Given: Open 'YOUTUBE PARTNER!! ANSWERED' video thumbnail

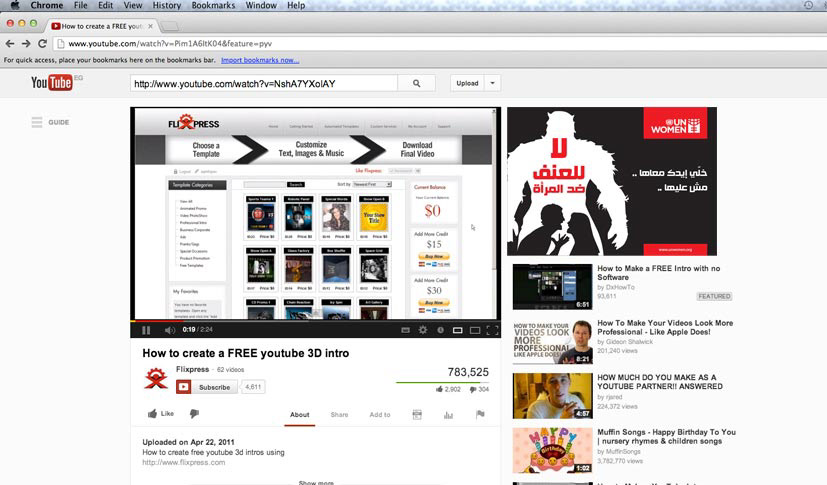Looking at the screenshot, I should point(552,396).
